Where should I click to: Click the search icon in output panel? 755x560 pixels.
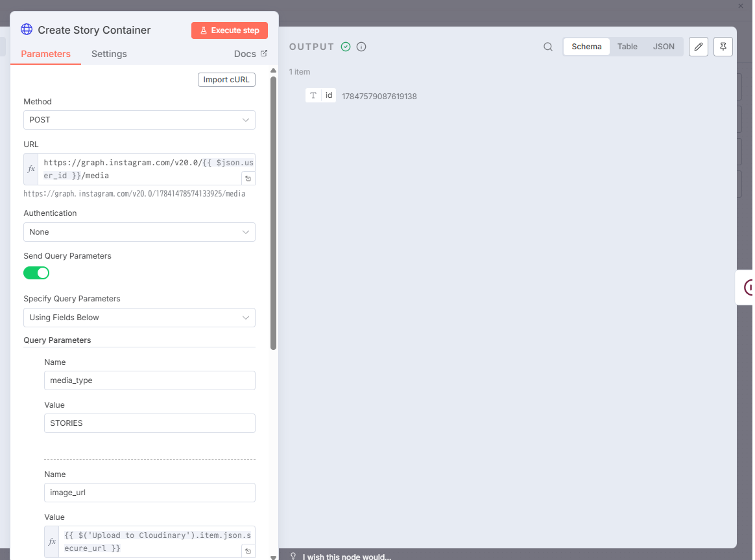(x=548, y=47)
